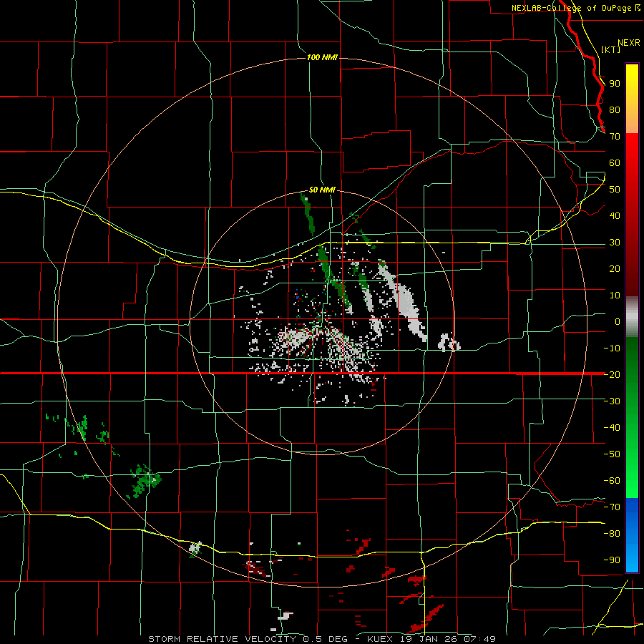Screen dimensions: 644x644
Task: Click the 90 value on the velocity scale
Action: coord(615,84)
